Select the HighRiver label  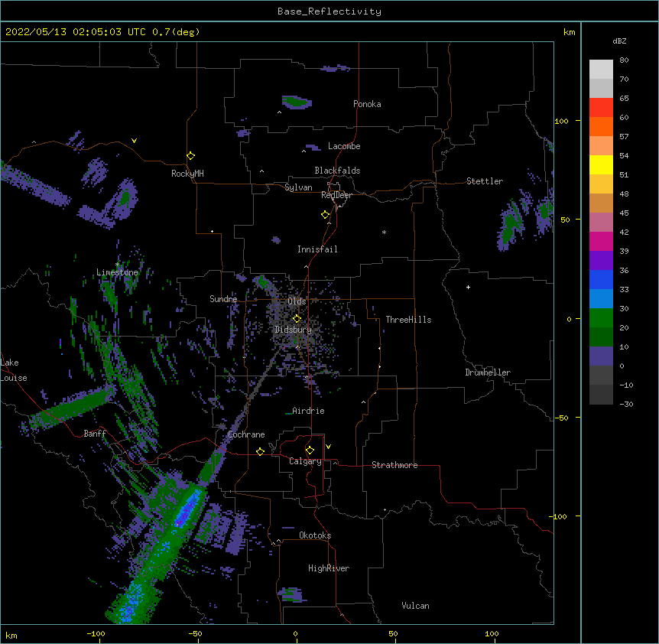[329, 568]
